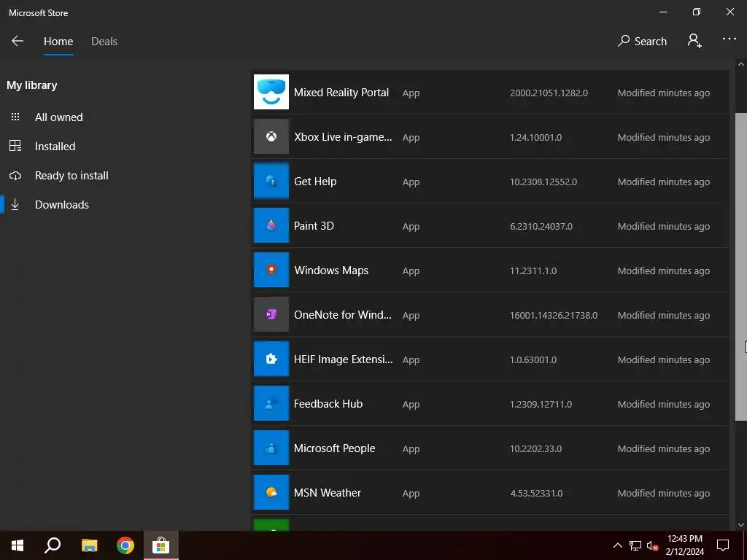Image resolution: width=747 pixels, height=560 pixels.
Task: Click the Feedback Hub app icon
Action: [x=271, y=403]
